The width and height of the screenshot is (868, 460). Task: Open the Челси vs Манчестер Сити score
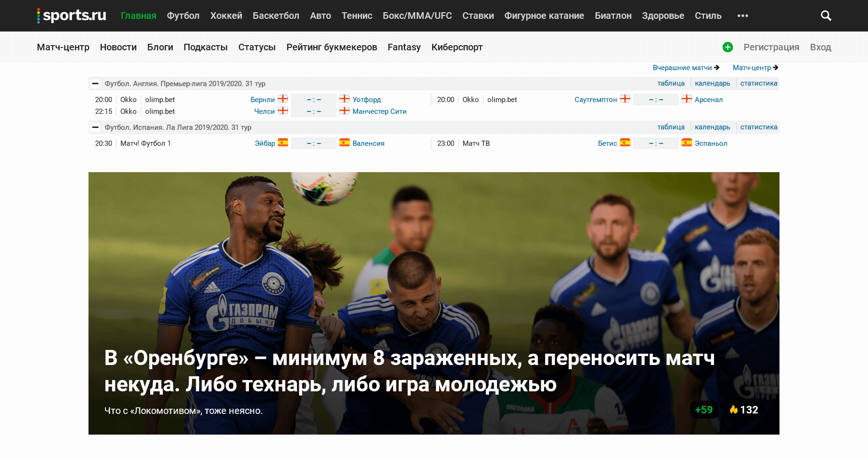click(313, 111)
